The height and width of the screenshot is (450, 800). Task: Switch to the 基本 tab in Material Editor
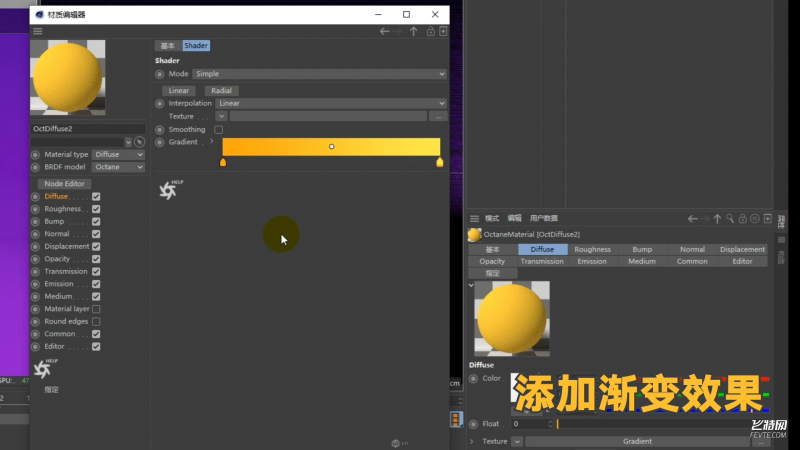pyautogui.click(x=167, y=46)
